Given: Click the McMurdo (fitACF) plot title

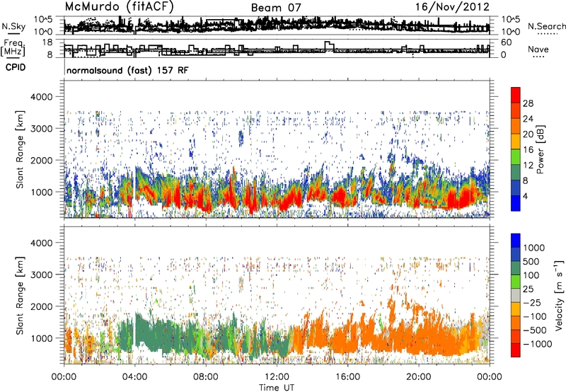Looking at the screenshot, I should pyautogui.click(x=119, y=6).
